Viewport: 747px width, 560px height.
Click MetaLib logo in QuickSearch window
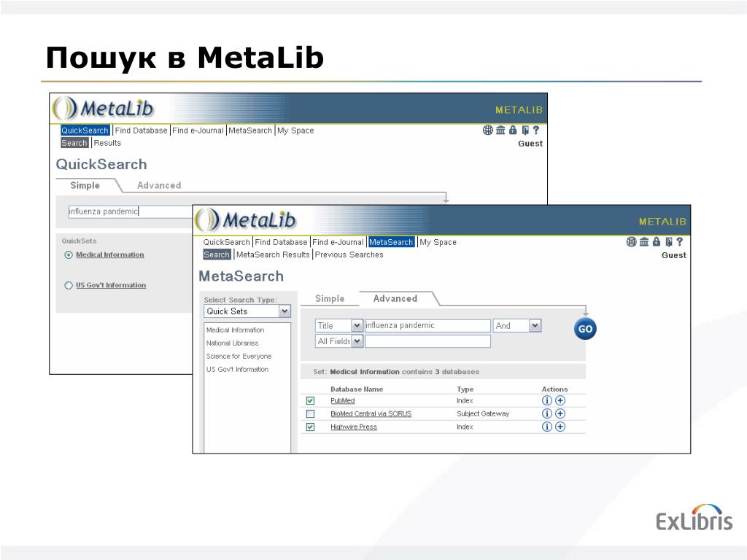(103, 108)
